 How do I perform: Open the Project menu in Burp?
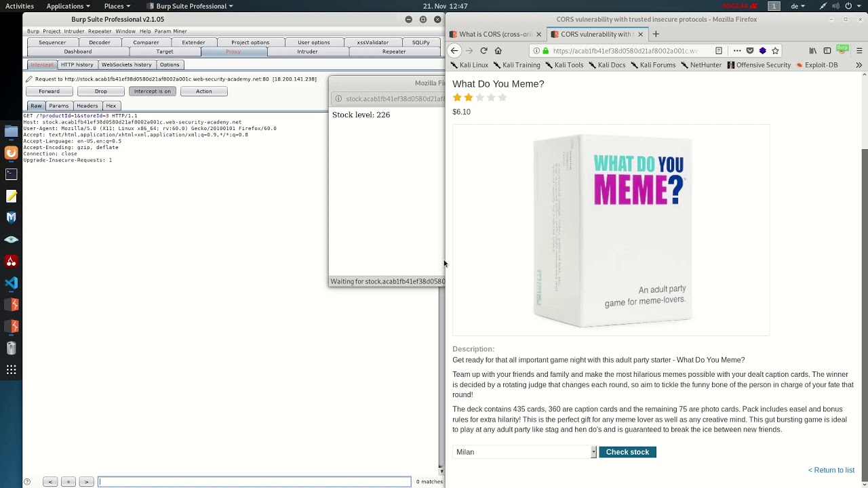tap(52, 31)
